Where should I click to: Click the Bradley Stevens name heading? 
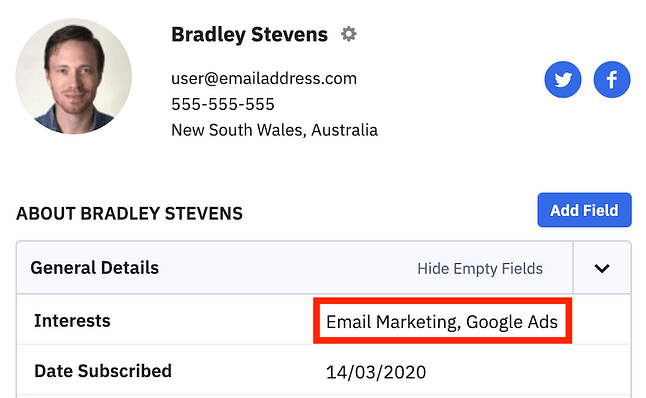[x=249, y=35]
